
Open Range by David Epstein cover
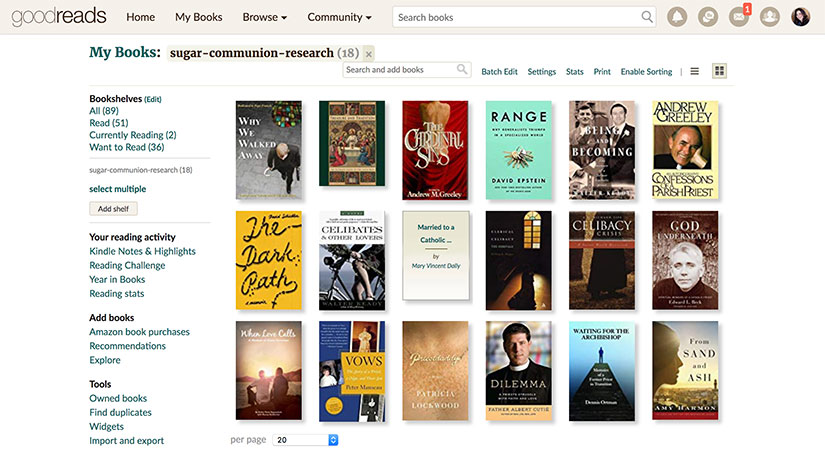tap(519, 150)
